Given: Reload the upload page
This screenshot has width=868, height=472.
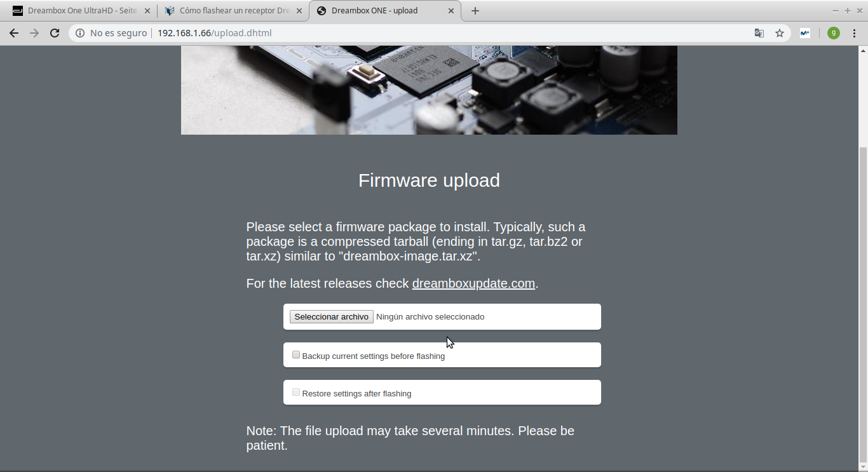Looking at the screenshot, I should click(x=55, y=33).
